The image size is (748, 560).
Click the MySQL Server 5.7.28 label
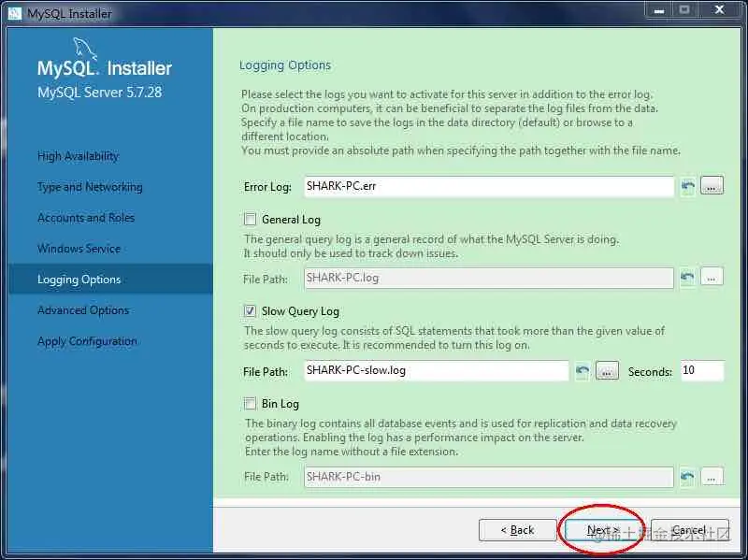pyautogui.click(x=100, y=92)
